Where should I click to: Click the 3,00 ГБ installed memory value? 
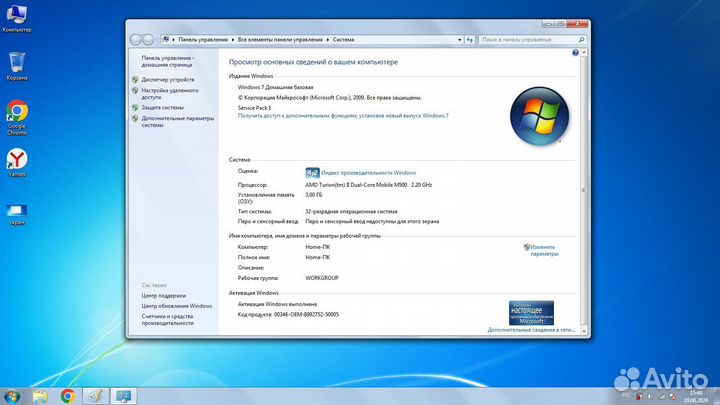[x=314, y=195]
